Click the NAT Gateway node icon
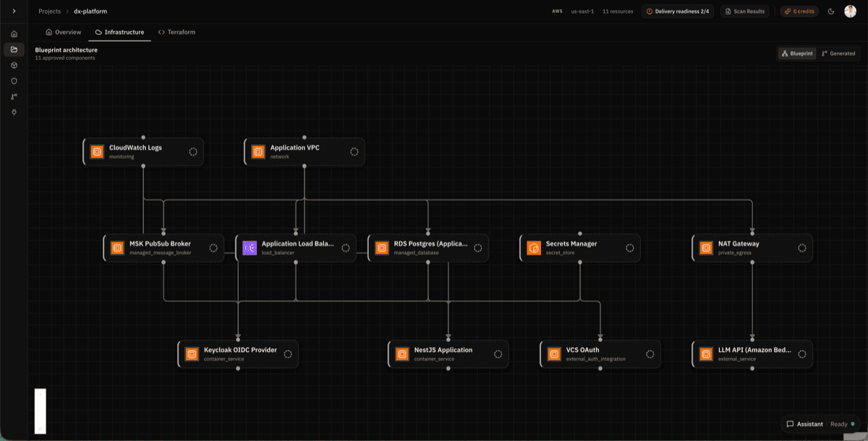 pyautogui.click(x=706, y=248)
